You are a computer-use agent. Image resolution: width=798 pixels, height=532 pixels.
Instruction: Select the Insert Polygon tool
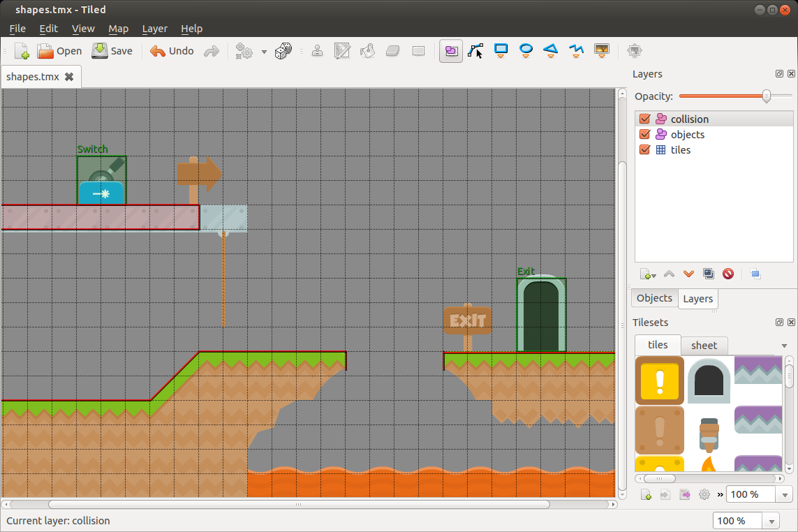[550, 50]
